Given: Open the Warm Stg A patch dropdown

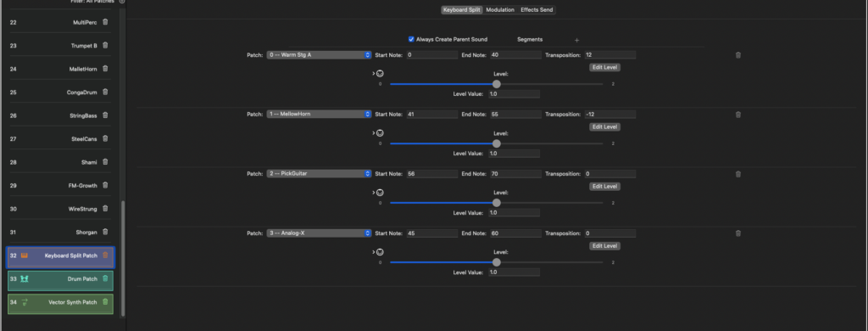Looking at the screenshot, I should [x=319, y=55].
